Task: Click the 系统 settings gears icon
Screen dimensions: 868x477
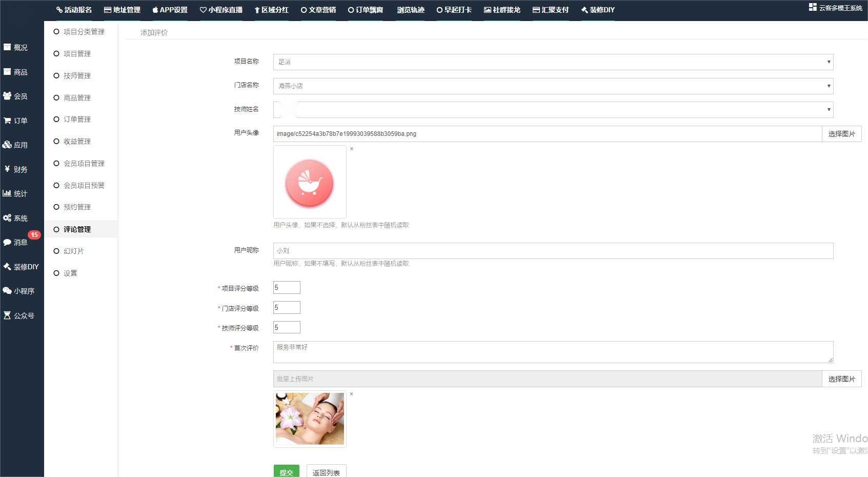Action: tap(7, 218)
